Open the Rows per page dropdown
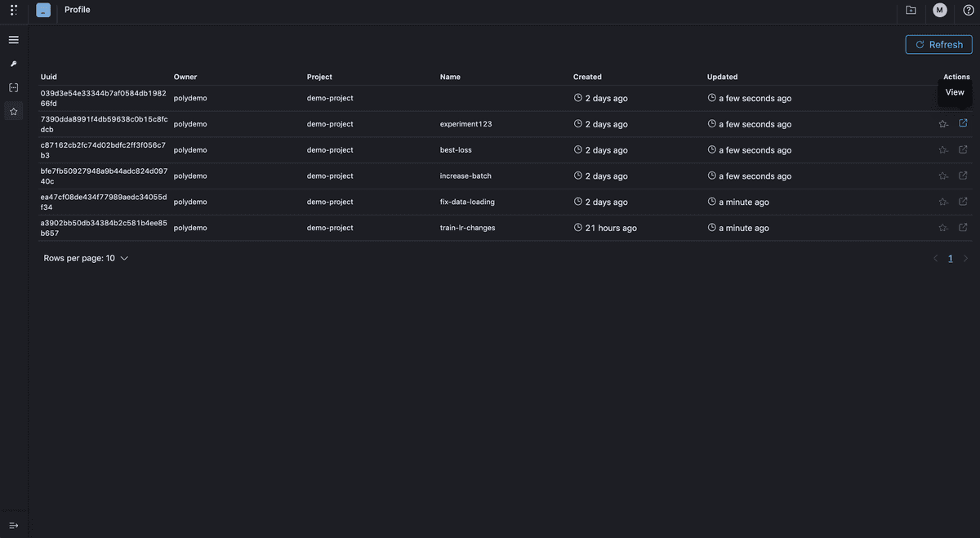Image resolution: width=980 pixels, height=538 pixels. (x=86, y=258)
